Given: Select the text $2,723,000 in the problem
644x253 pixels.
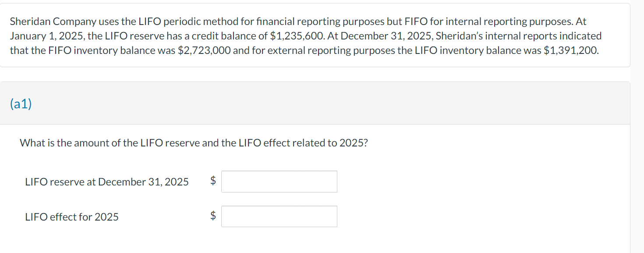Looking at the screenshot, I should pyautogui.click(x=205, y=50).
